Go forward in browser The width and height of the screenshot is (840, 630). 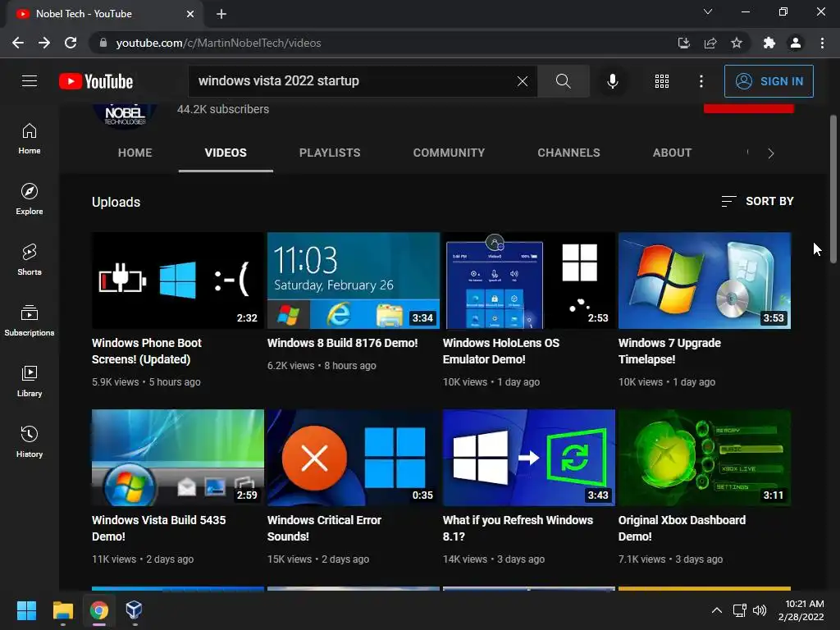[44, 43]
